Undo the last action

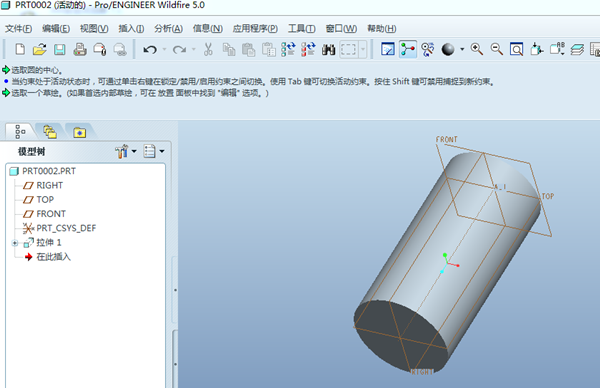click(x=150, y=49)
